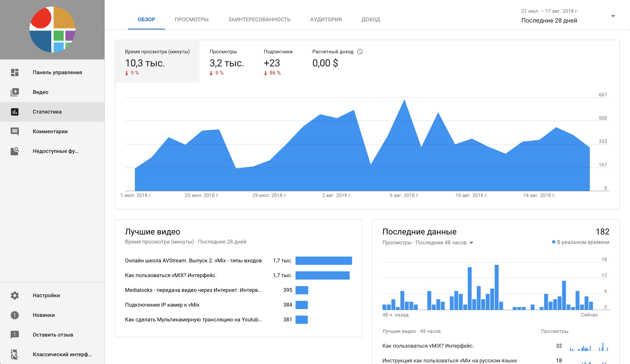Viewport: 630px width, 364px height.
Task: Click the channel avatar logo
Action: (x=52, y=30)
